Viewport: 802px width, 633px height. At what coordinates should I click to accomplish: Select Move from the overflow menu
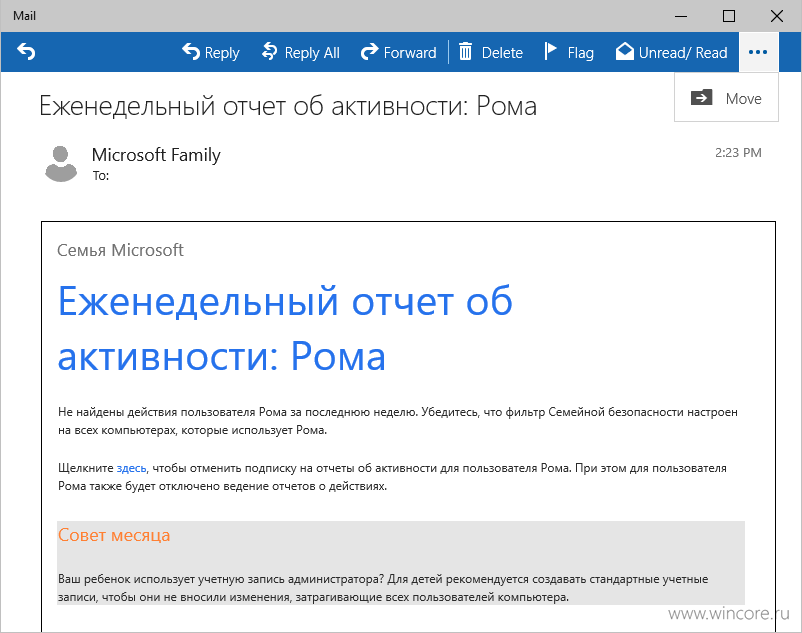click(726, 98)
